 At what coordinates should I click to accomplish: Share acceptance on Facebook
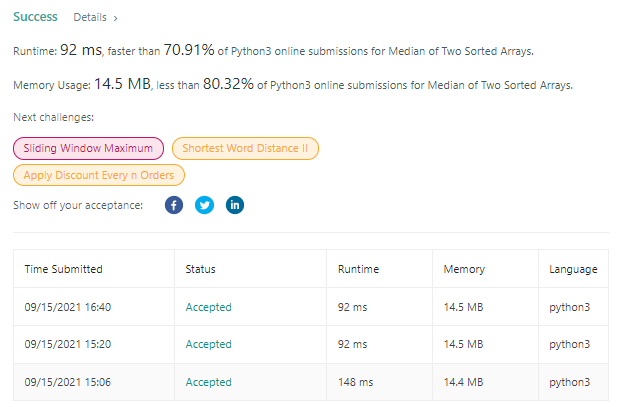pos(174,205)
